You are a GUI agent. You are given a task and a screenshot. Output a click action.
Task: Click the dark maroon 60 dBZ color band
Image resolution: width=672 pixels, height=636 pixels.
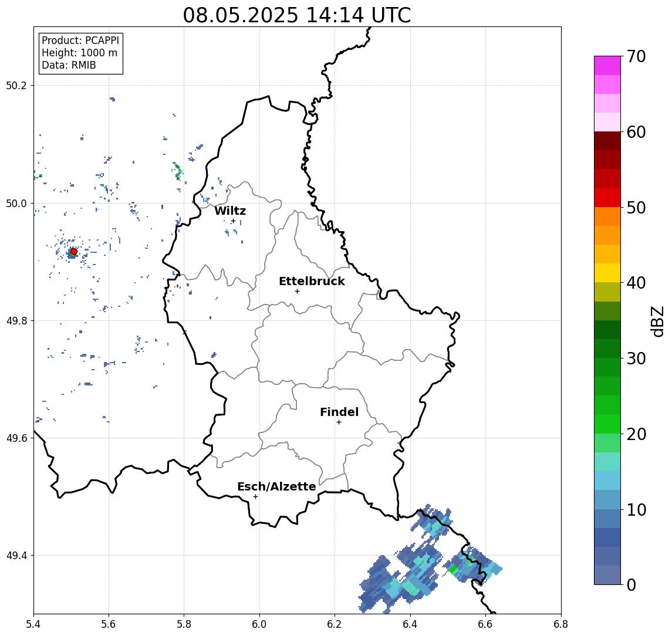pyautogui.click(x=607, y=141)
